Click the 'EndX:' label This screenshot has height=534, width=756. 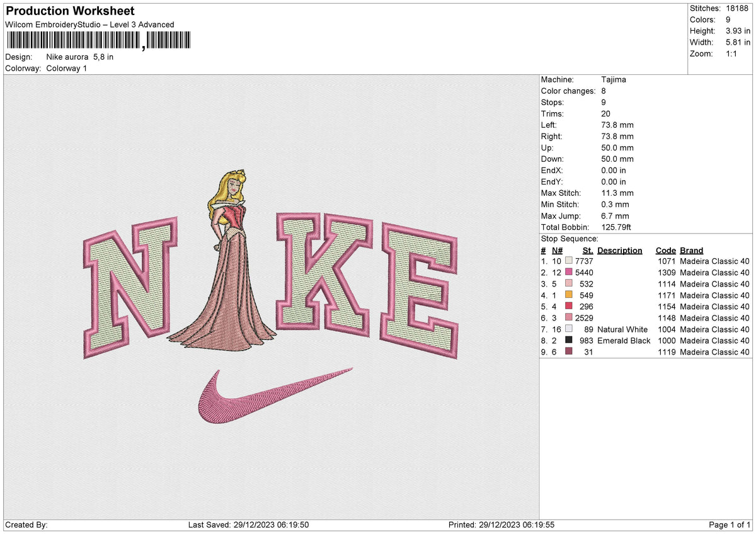coord(552,170)
